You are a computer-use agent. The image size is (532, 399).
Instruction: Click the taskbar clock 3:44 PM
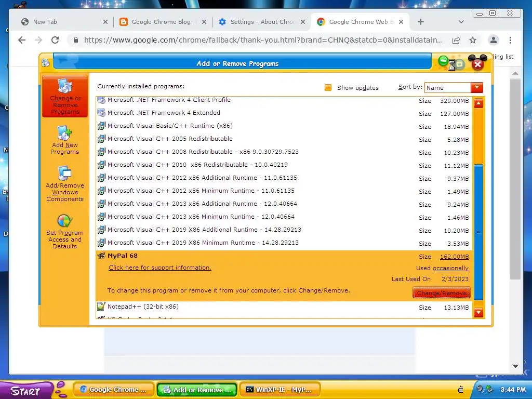click(x=513, y=390)
